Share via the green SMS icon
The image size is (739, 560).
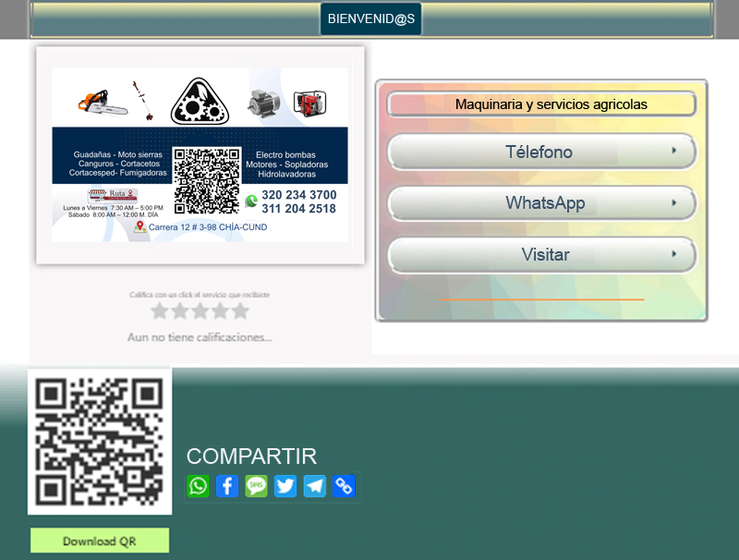click(x=257, y=486)
